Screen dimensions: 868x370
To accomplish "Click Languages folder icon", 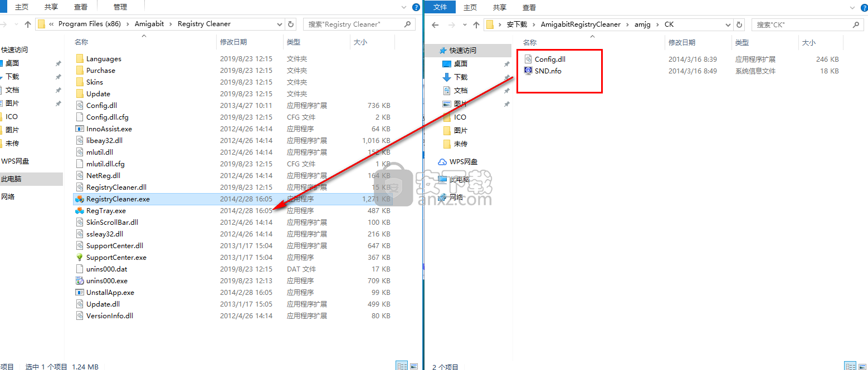I will click(79, 58).
